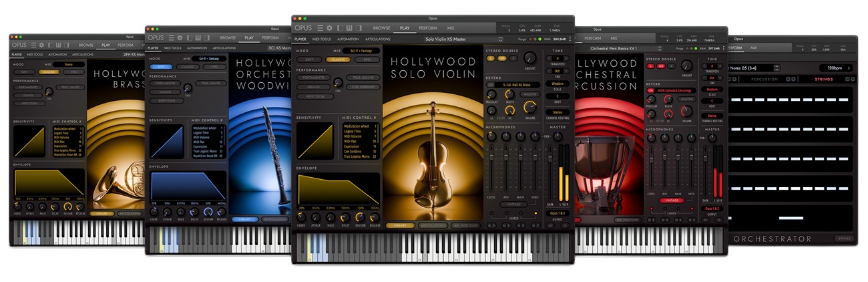The image size is (868, 282).
Task: Mute the Close microphone channel
Action: [490, 225]
